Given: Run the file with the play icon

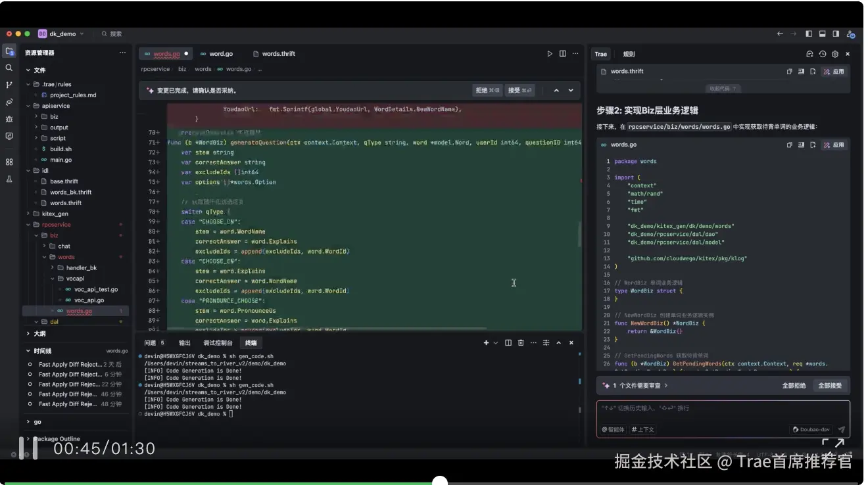Looking at the screenshot, I should tap(550, 53).
